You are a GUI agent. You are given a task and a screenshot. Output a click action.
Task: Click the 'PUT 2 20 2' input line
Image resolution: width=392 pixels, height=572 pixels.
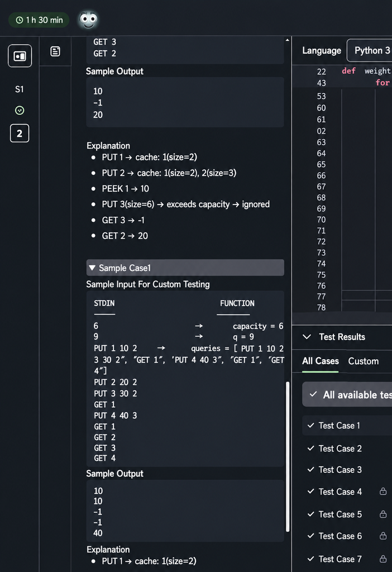pos(115,382)
